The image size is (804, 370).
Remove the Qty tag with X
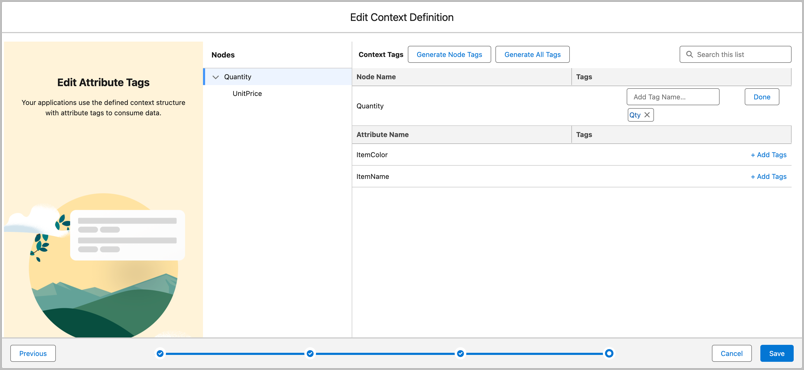coord(647,115)
